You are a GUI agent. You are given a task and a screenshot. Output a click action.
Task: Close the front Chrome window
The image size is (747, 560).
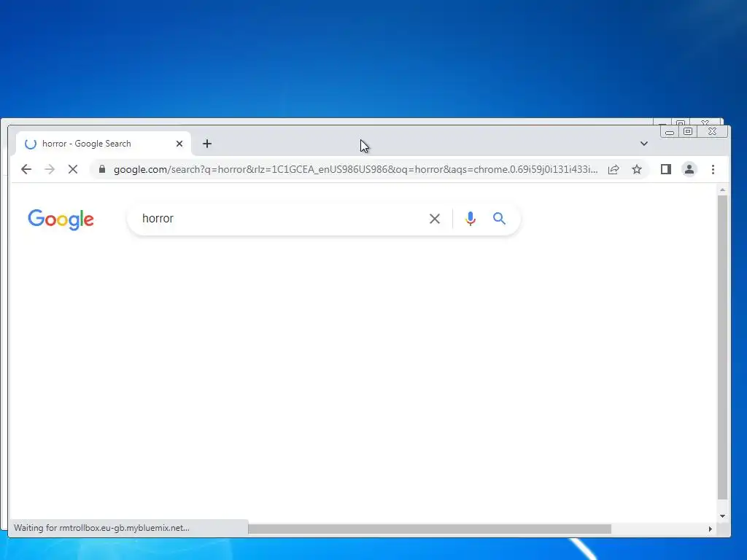712,132
